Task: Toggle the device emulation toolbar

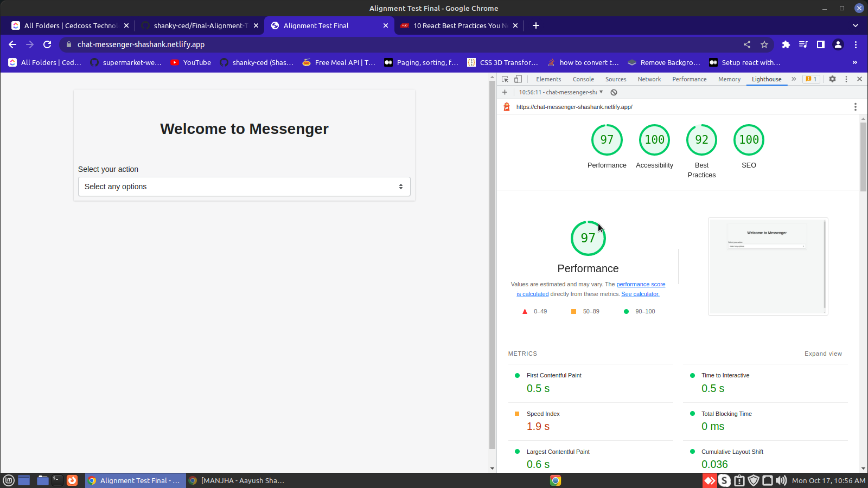Action: 518,79
